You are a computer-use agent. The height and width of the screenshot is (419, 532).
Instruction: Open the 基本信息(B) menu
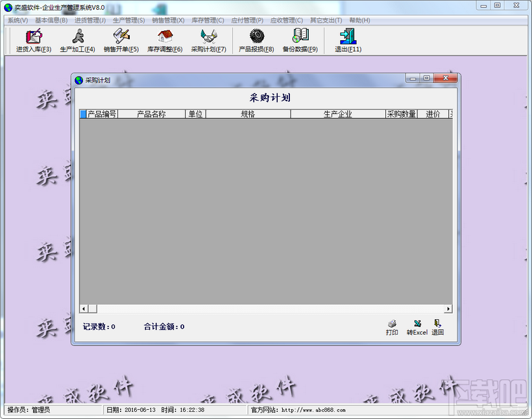(x=51, y=20)
